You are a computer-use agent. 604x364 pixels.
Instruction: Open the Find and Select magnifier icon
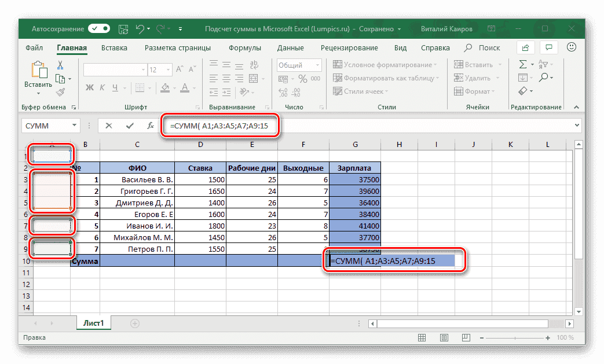tap(543, 78)
